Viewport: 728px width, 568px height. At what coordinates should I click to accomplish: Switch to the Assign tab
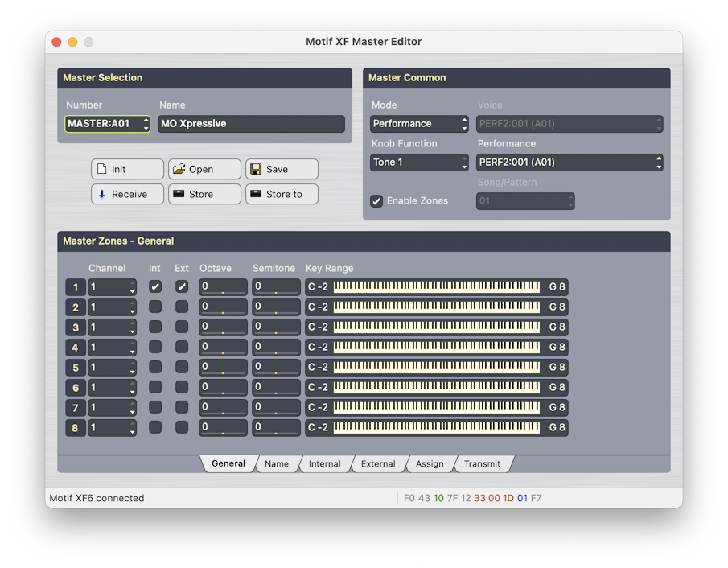(x=430, y=464)
